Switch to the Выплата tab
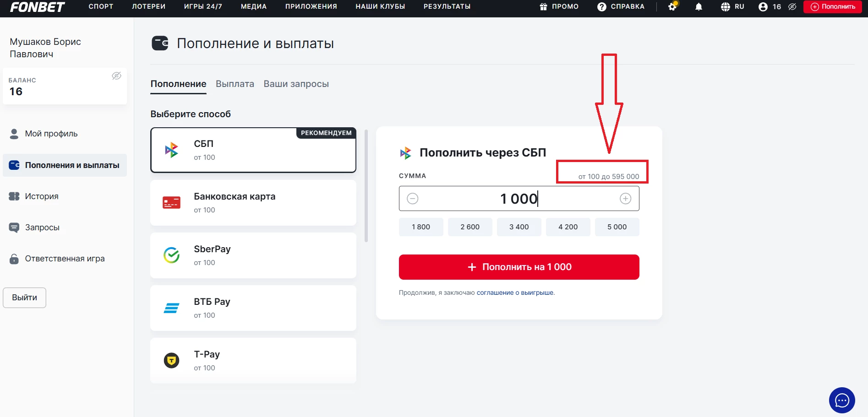Screen dimensions: 868x417 pos(235,84)
